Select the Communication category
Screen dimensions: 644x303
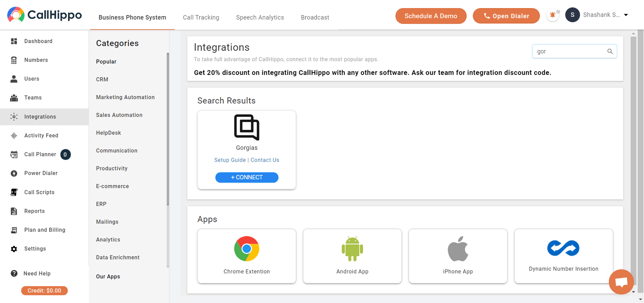[117, 151]
